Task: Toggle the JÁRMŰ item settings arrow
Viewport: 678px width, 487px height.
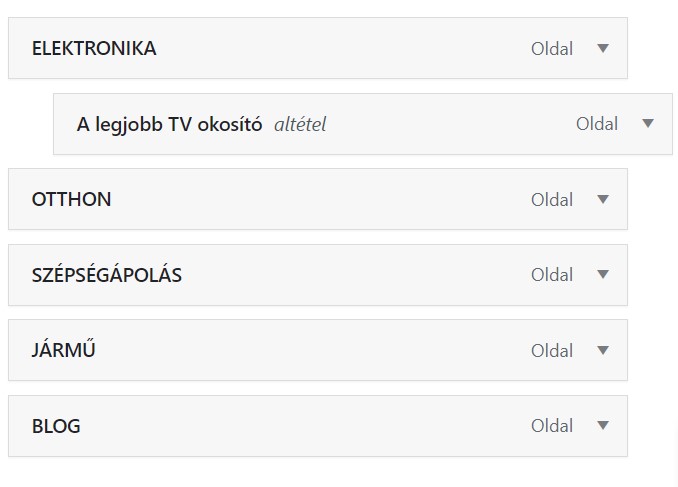Action: [602, 350]
